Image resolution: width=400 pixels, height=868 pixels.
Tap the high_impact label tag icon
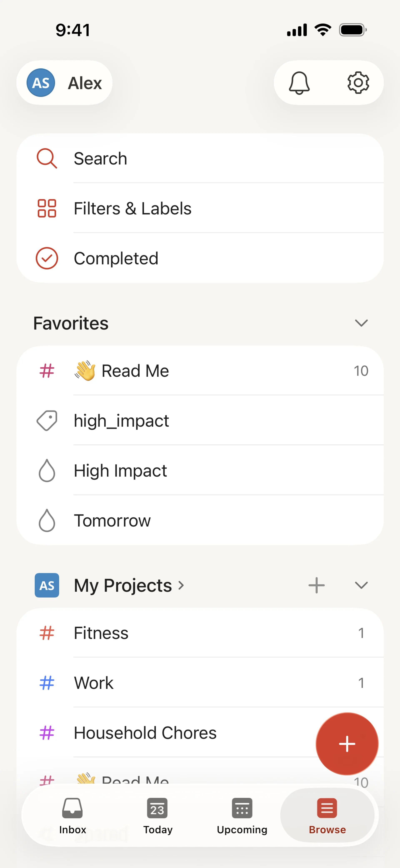47,420
